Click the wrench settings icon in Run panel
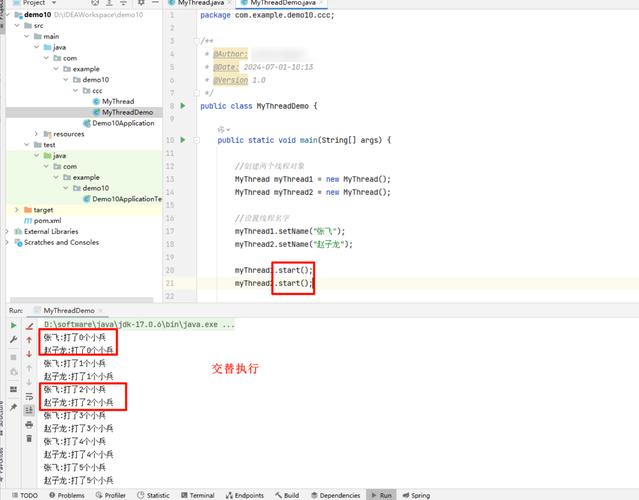The width and height of the screenshot is (639, 500). coord(12,341)
